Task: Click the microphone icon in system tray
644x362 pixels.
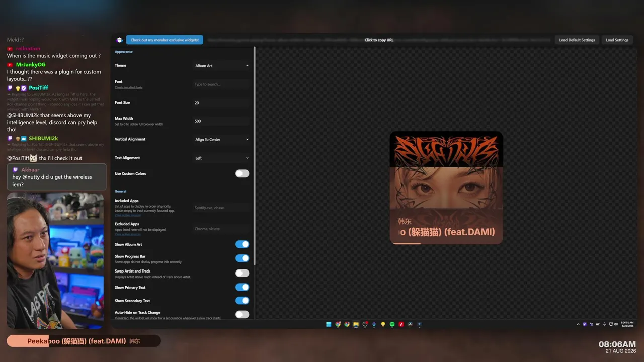Action: point(604,324)
